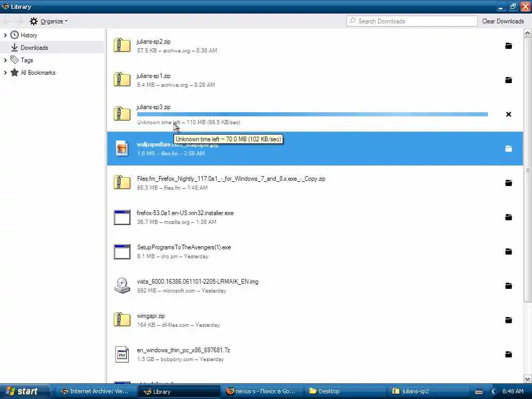Open julians-sp2 taskbar button

[x=428, y=391]
